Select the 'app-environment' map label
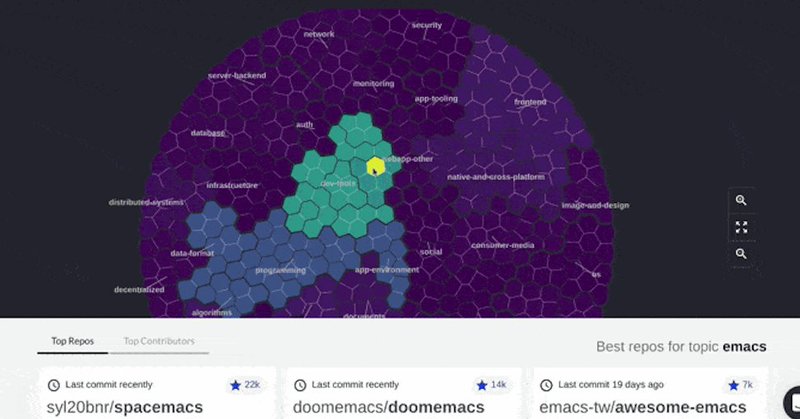800x419 pixels. coord(387,269)
